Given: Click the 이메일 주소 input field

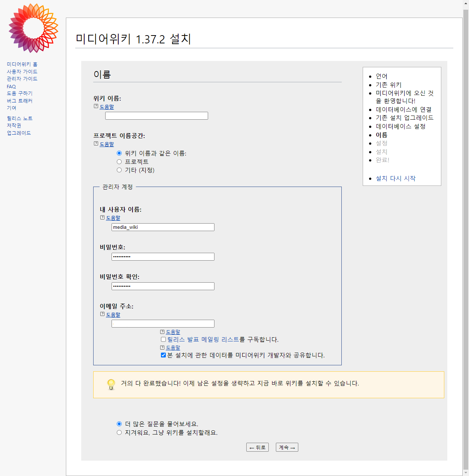Looking at the screenshot, I should (x=163, y=324).
